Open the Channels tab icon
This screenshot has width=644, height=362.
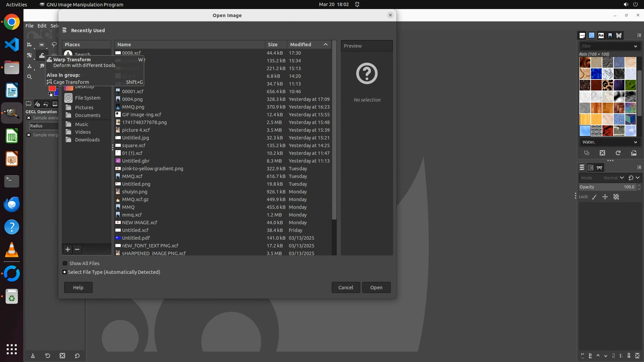[591, 168]
